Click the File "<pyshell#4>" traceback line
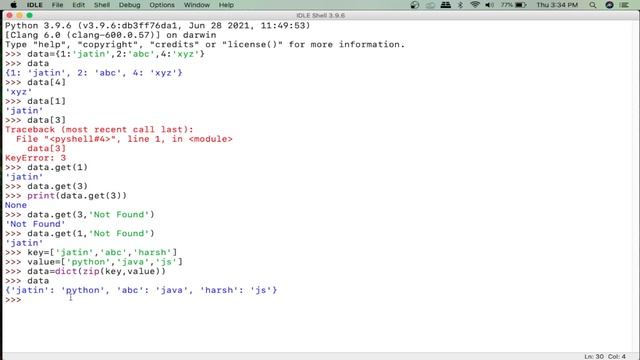The width and height of the screenshot is (640, 360). [124, 139]
